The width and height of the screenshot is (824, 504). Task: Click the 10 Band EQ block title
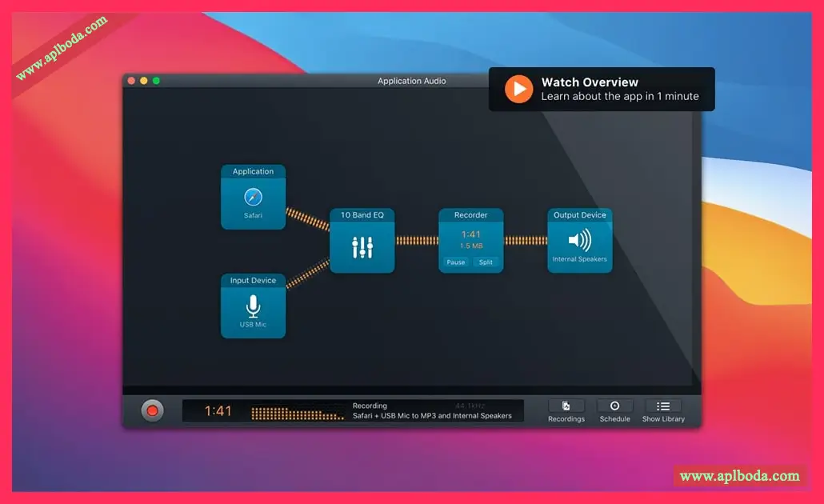(x=362, y=215)
